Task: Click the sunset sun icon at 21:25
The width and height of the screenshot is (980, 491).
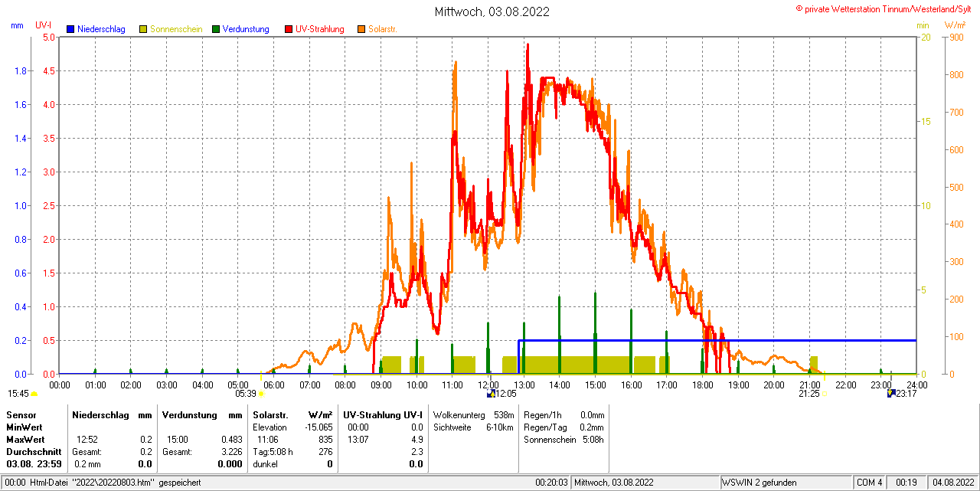Action: coord(824,394)
